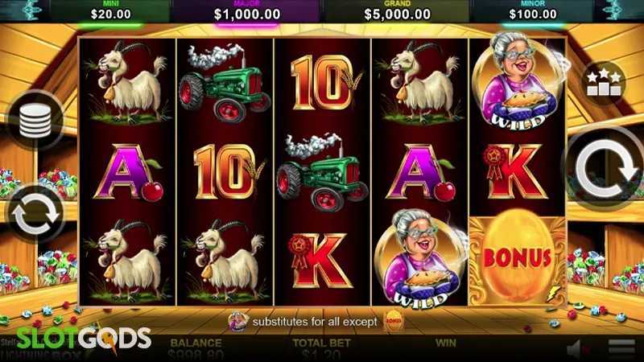Click the MINOR $100.00 jackpot display

point(533,10)
